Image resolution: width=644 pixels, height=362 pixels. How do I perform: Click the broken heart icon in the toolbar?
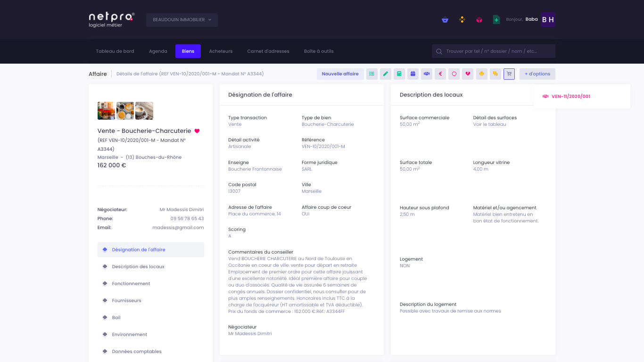tap(467, 74)
